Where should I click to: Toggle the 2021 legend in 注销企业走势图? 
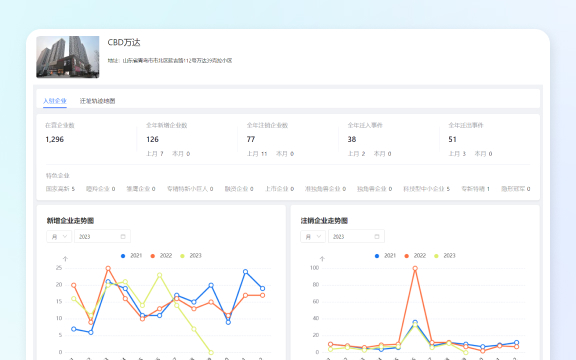[385, 256]
